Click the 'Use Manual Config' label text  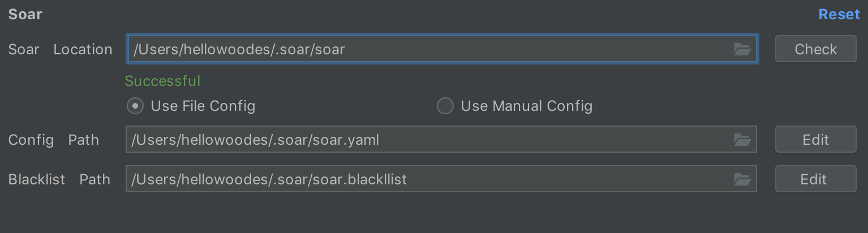pos(527,106)
